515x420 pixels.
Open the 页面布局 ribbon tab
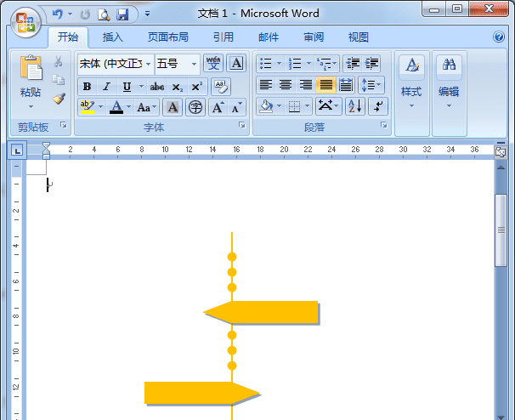tap(167, 37)
